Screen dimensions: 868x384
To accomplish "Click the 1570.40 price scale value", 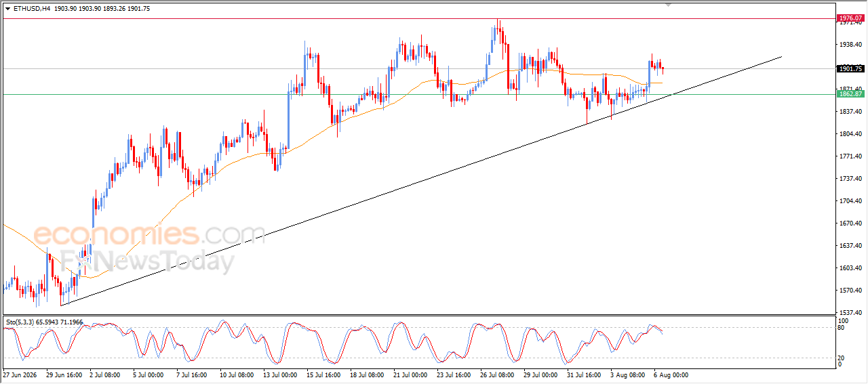I will pos(850,291).
